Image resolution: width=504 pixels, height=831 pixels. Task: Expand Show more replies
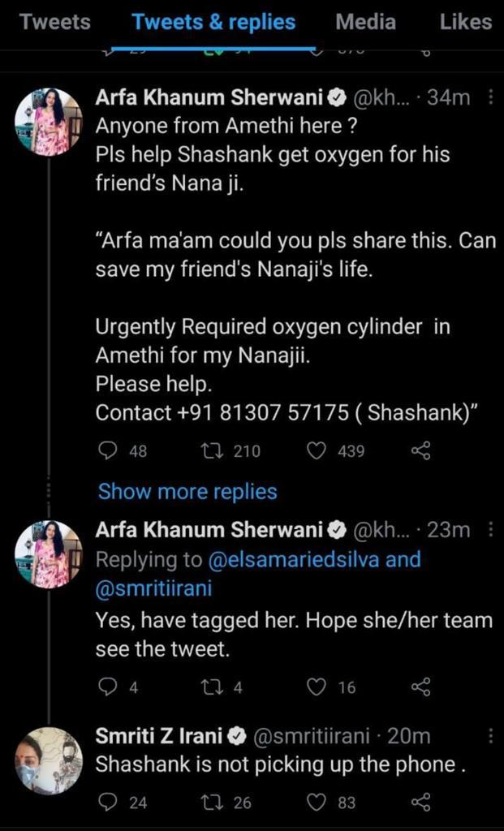click(187, 492)
